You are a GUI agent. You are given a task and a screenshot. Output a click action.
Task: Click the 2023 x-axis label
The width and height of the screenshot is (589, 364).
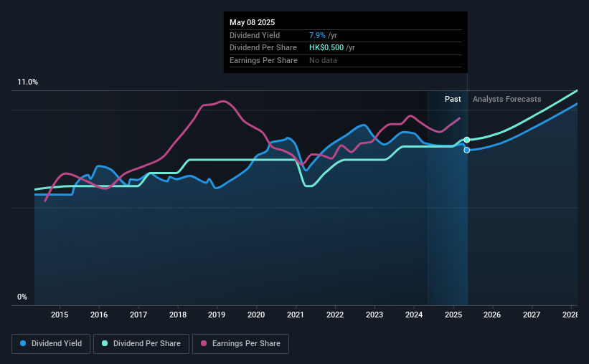[374, 315]
